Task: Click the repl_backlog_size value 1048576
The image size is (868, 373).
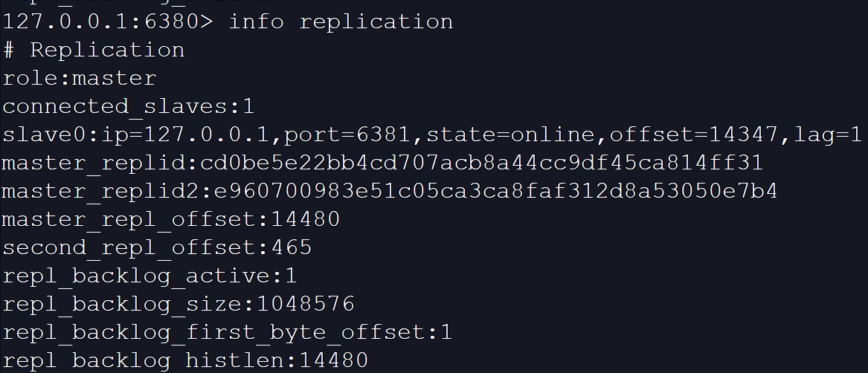Action: click(x=305, y=304)
